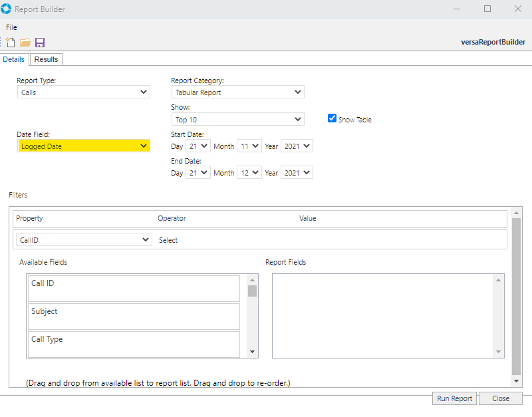This screenshot has height=417, width=532.
Task: Open a saved report via folder icon
Action: pyautogui.click(x=25, y=43)
